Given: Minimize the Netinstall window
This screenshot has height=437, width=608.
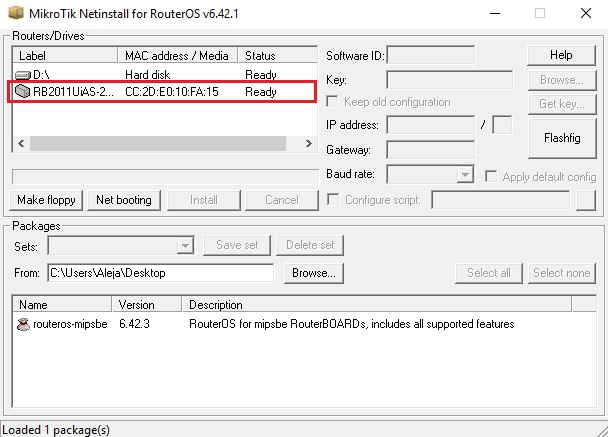Looking at the screenshot, I should coord(495,13).
